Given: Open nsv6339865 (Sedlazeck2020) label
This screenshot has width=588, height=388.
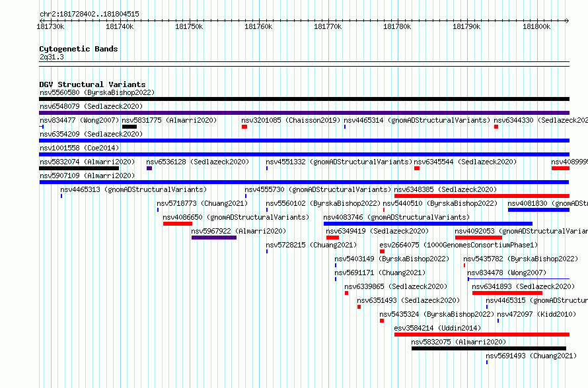Looking at the screenshot, I should click(396, 286).
